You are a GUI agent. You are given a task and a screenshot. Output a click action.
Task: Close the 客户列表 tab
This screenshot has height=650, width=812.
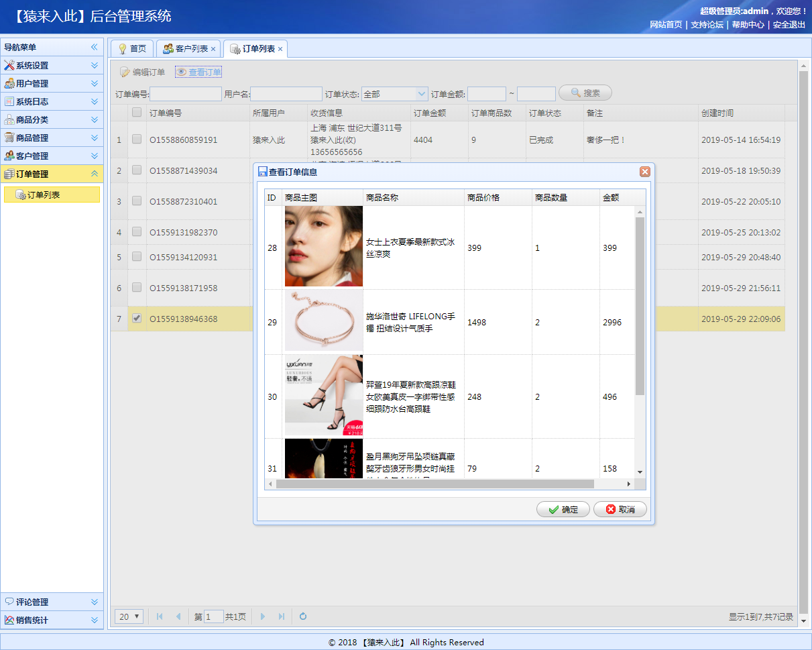pos(213,49)
